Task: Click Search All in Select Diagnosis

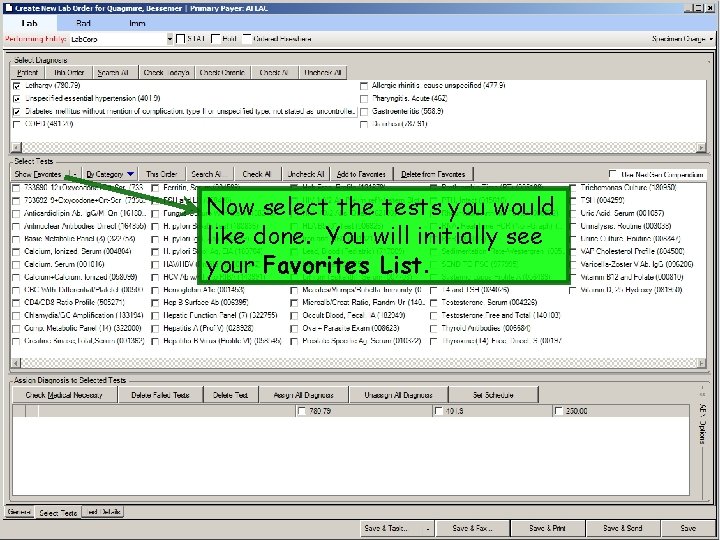Action: [113, 73]
